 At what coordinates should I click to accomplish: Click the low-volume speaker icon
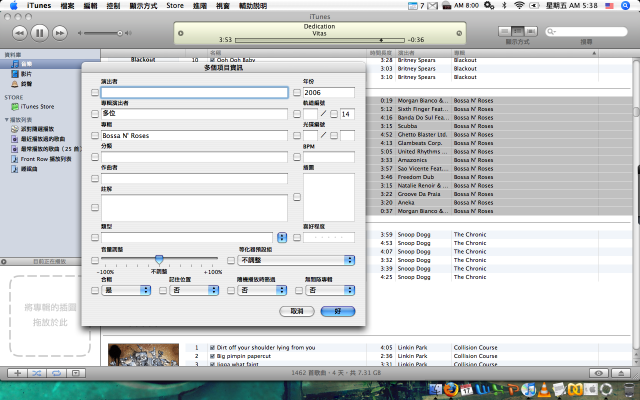click(80, 33)
